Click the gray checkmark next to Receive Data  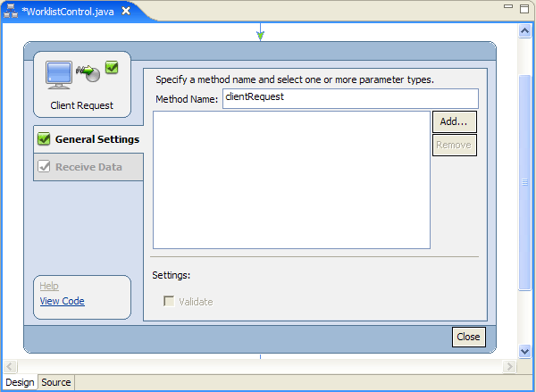pyautogui.click(x=44, y=166)
